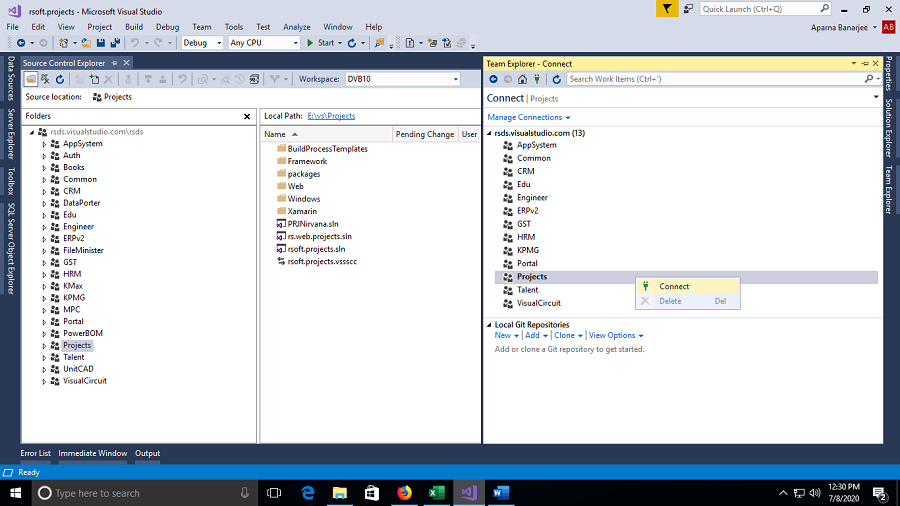Select VisualCircuit in Team Explorer list
The image size is (900, 506).
(x=538, y=303)
